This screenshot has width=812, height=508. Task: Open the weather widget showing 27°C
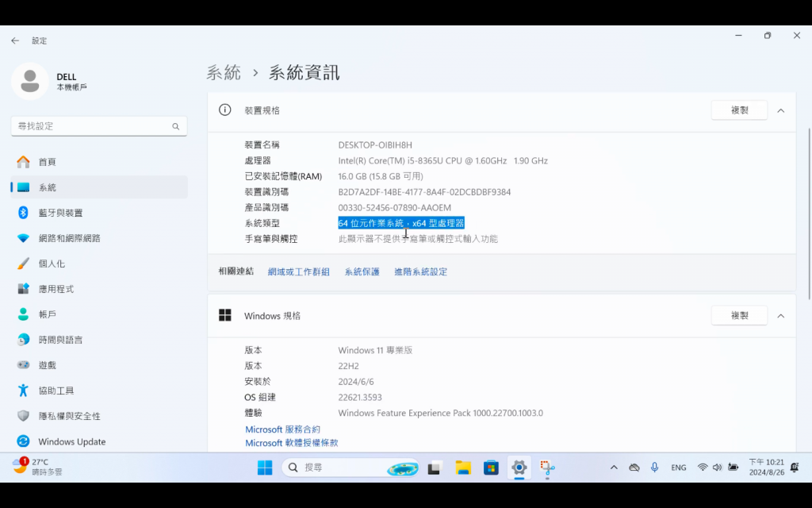click(x=37, y=467)
